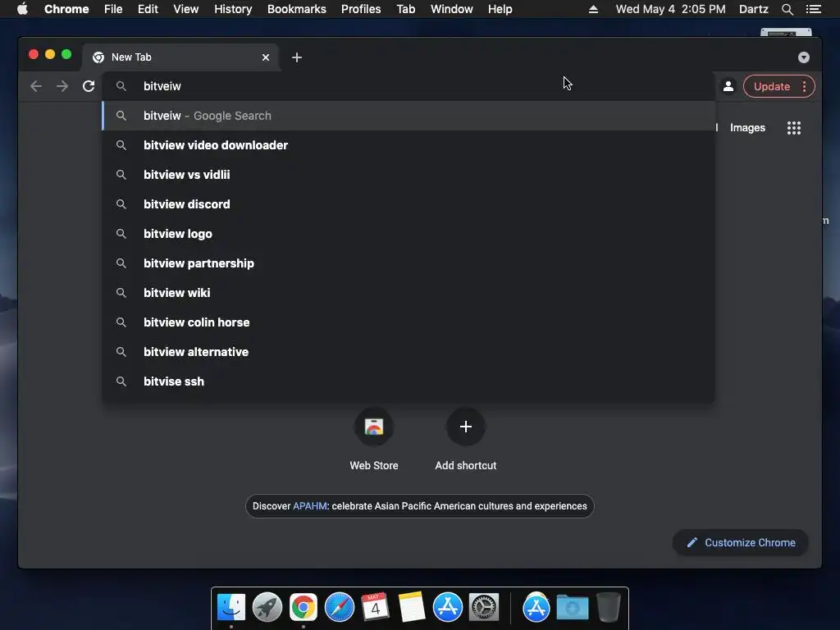Go forward with the right arrow button

click(62, 86)
